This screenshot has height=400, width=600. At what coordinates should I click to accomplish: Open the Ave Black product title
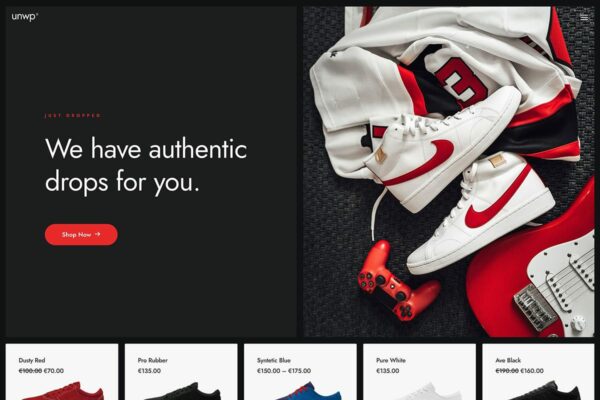click(508, 360)
